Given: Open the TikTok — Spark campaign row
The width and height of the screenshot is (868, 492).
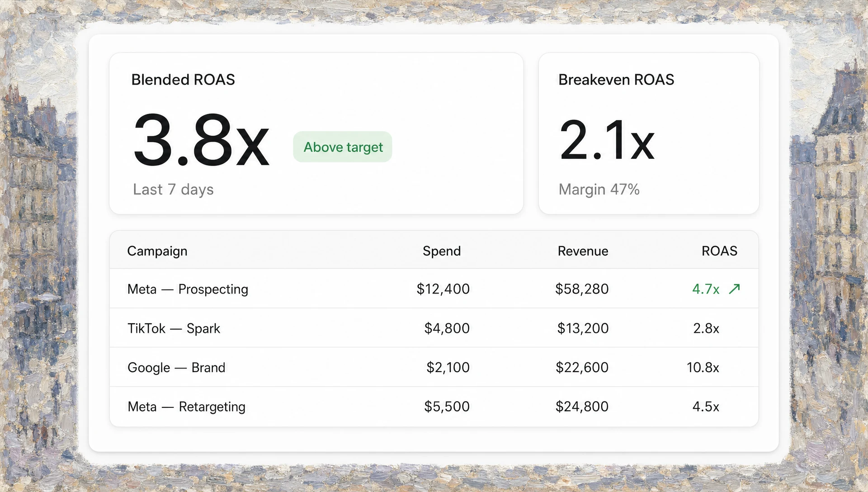Looking at the screenshot, I should 434,328.
